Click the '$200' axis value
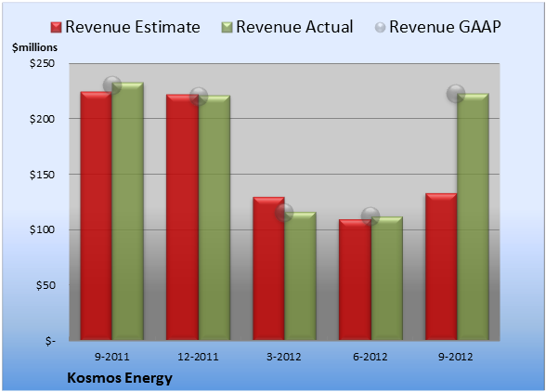This screenshot has height=392, width=546. tap(42, 119)
